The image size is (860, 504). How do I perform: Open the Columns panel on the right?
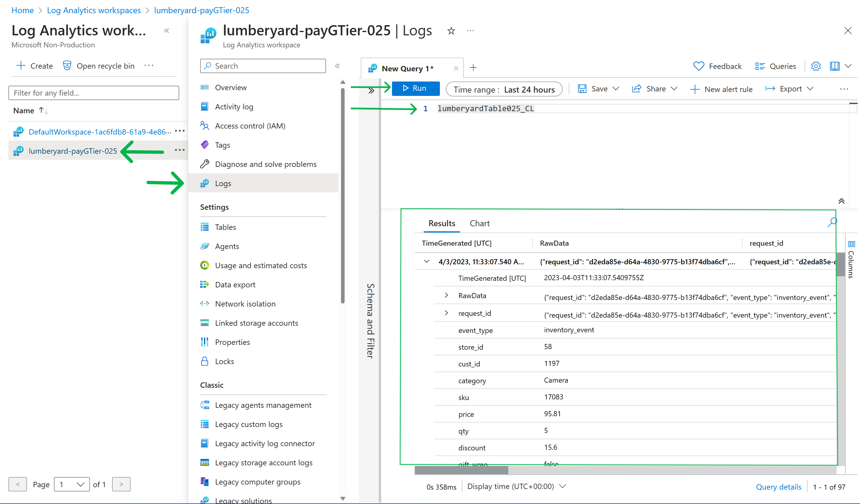(851, 259)
